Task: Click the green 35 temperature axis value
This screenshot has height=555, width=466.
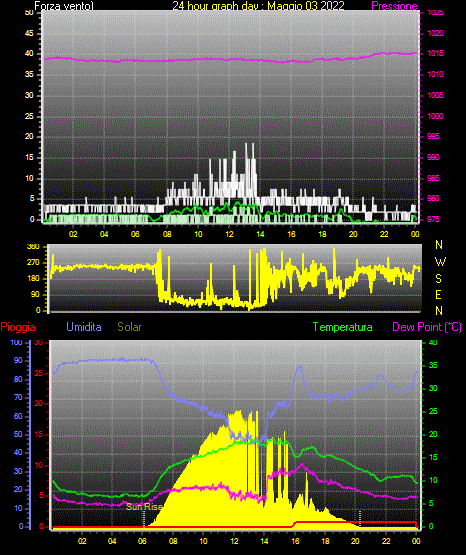Action: 433,365
